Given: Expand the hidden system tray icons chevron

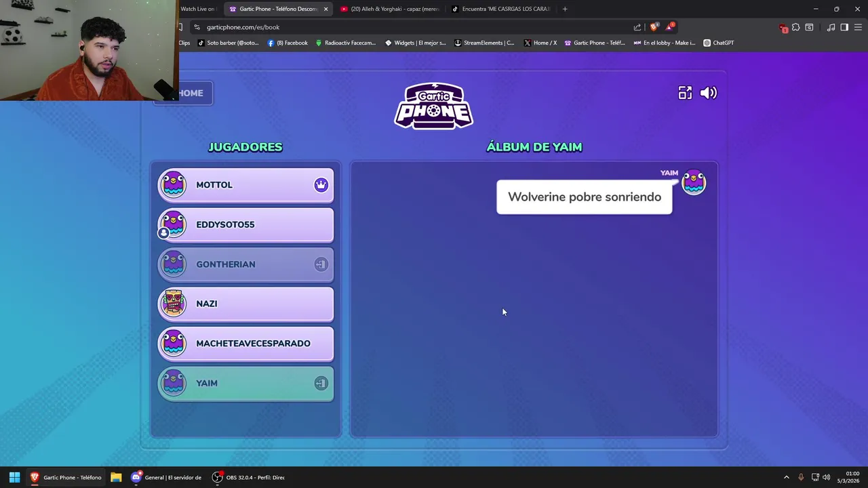Looking at the screenshot, I should pos(786,477).
